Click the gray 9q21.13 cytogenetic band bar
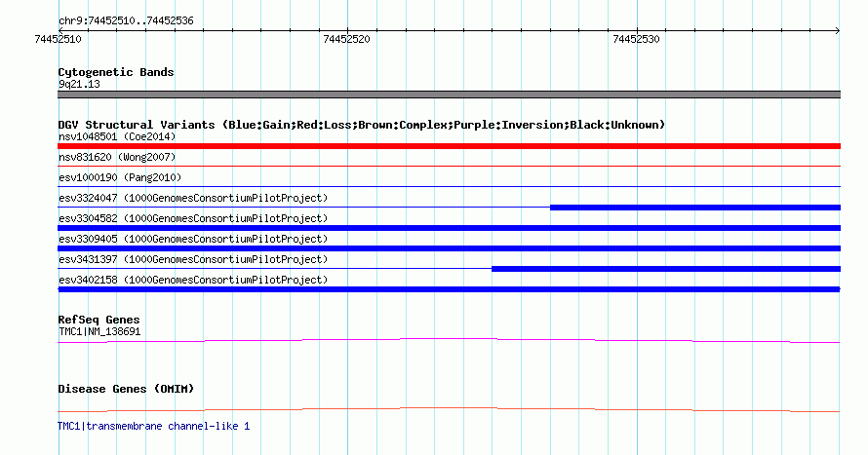Viewport: 868px width, 455px height. 449,95
